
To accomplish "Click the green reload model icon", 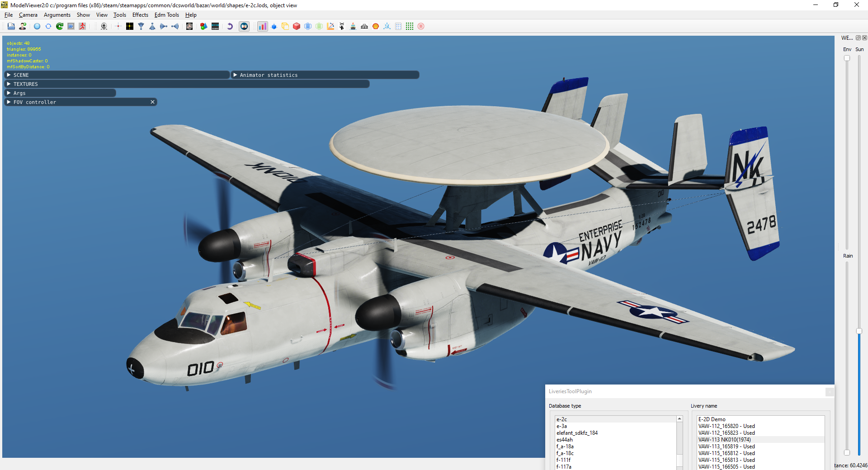I will pos(60,26).
